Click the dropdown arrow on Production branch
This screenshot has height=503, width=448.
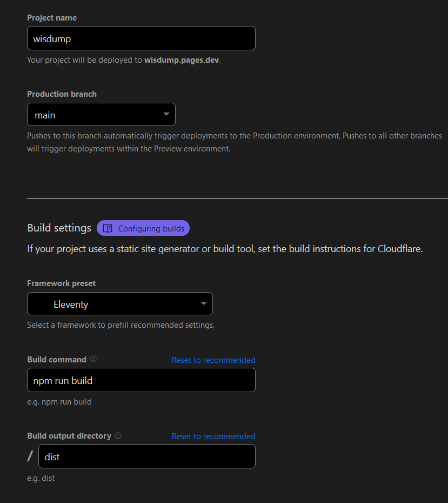[167, 114]
